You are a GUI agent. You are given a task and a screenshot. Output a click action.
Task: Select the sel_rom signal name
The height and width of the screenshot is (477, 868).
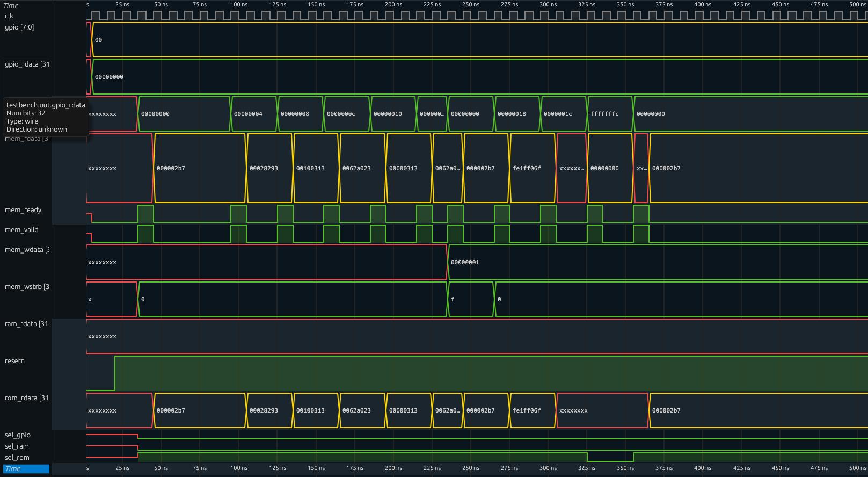click(17, 458)
